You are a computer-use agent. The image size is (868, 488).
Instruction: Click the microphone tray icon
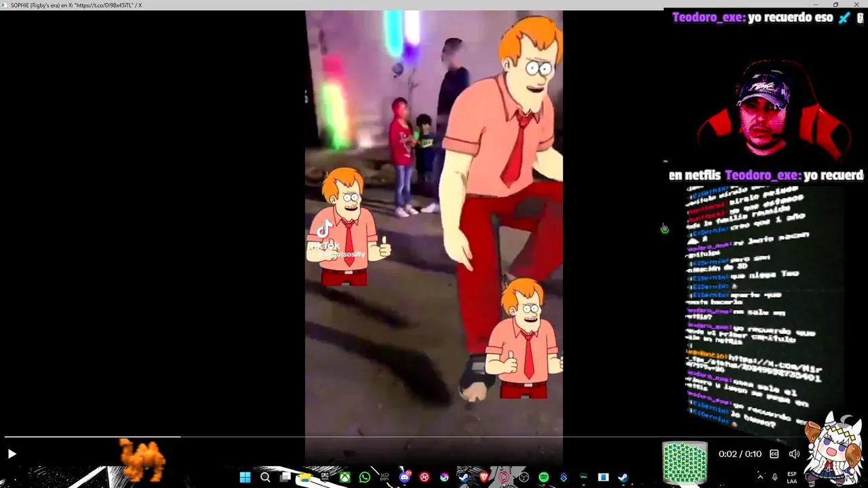[774, 477]
